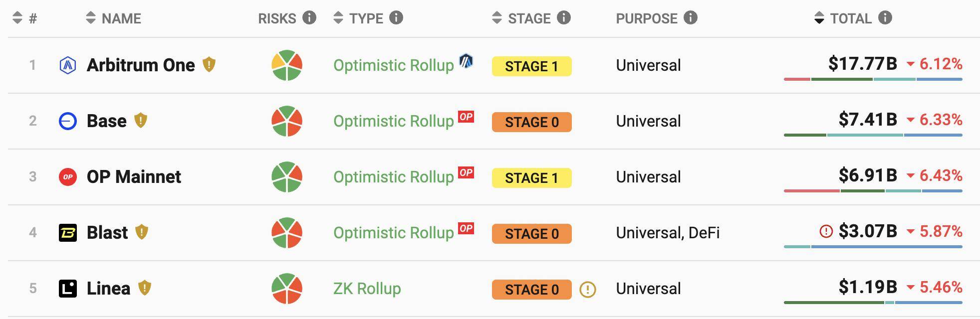This screenshot has height=319, width=980.
Task: Sort table by the NAME column
Action: coord(113,18)
